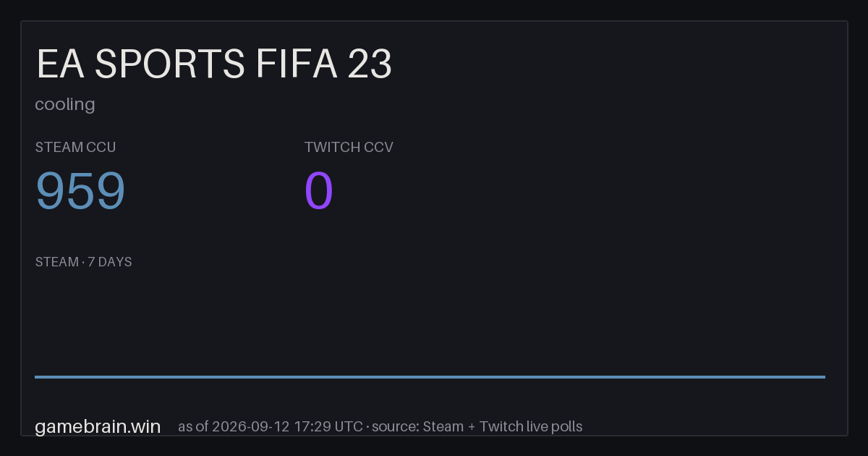
Task: Click the "source: Steam + Twitch live polls" text
Action: pos(478,426)
